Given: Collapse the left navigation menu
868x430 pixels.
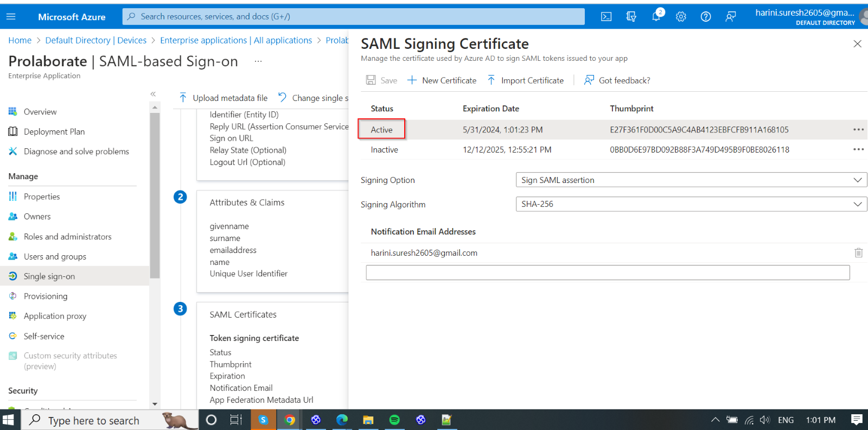Looking at the screenshot, I should 153,94.
